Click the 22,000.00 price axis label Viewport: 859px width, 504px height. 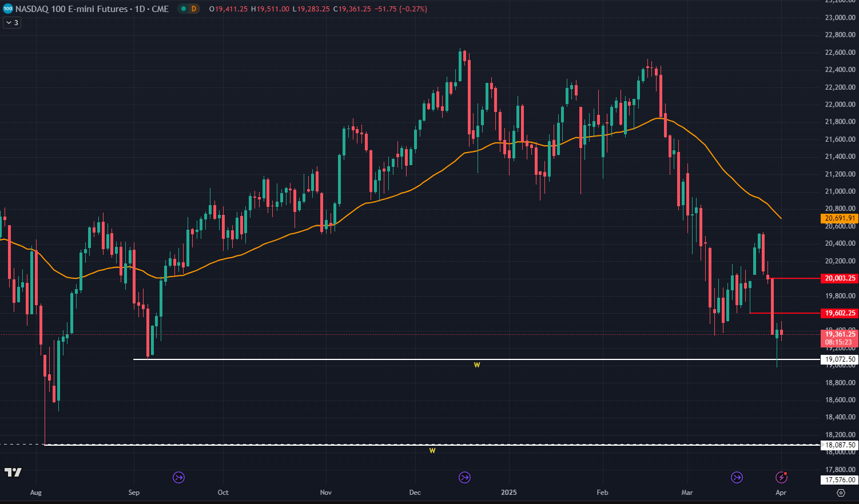(x=840, y=105)
